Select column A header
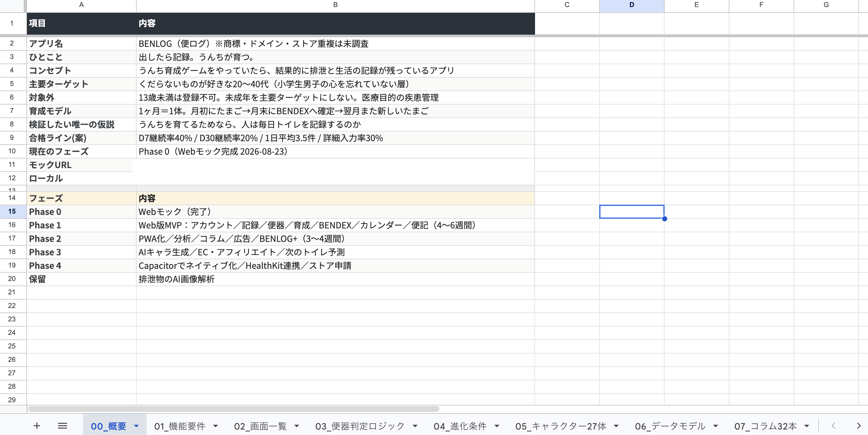The height and width of the screenshot is (435, 868). [x=81, y=5]
